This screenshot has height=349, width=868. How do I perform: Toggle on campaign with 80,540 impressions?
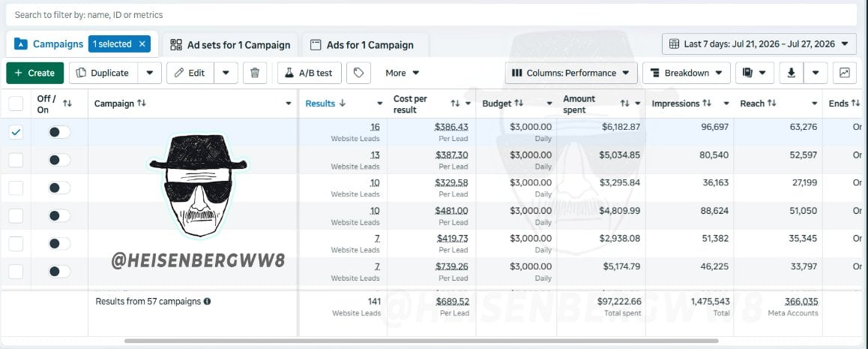click(x=59, y=160)
